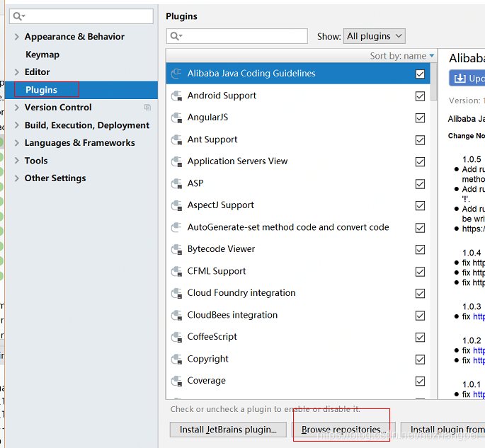Click the CFML Support plugin icon
Image resolution: width=485 pixels, height=448 pixels.
coord(176,272)
